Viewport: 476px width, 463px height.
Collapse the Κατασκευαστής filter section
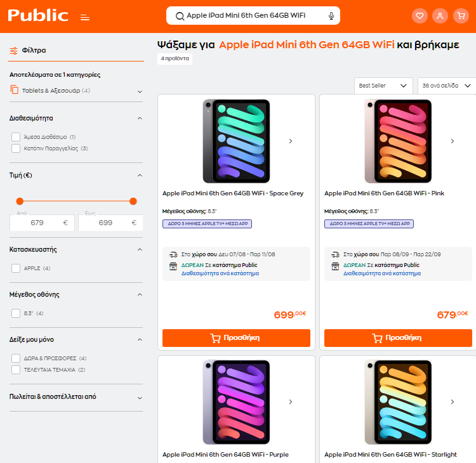click(x=140, y=249)
